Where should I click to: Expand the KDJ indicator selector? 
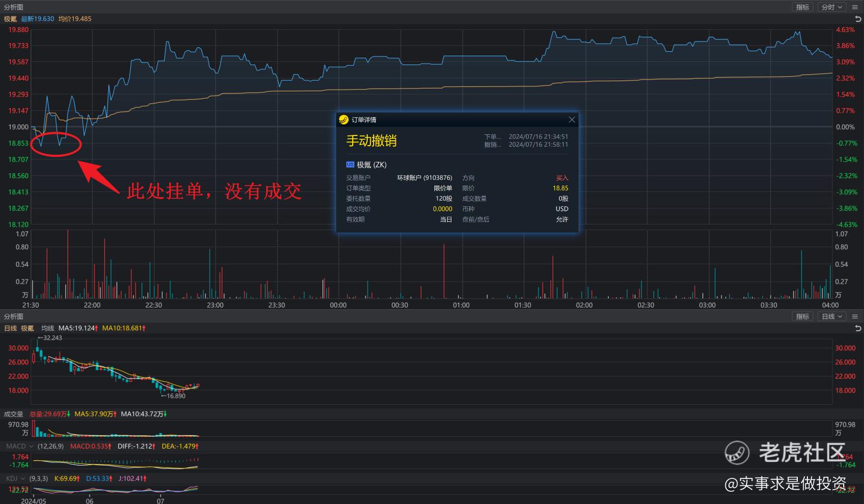pos(15,478)
